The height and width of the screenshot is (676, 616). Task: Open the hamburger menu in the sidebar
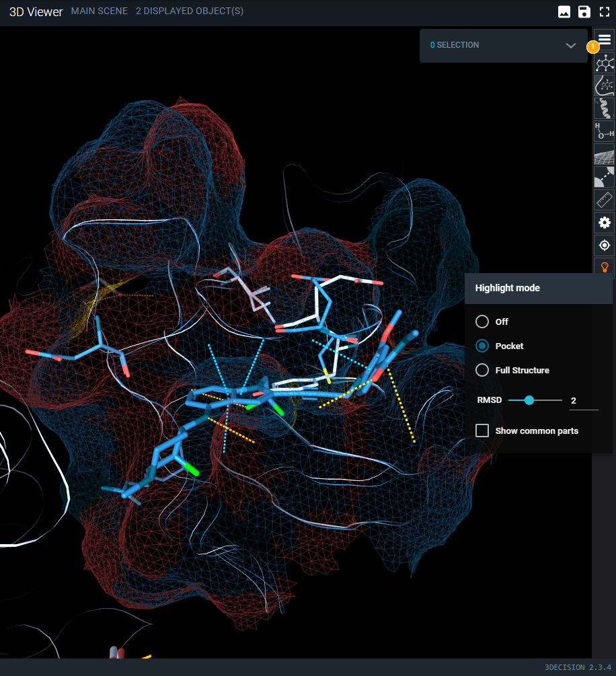(x=605, y=39)
